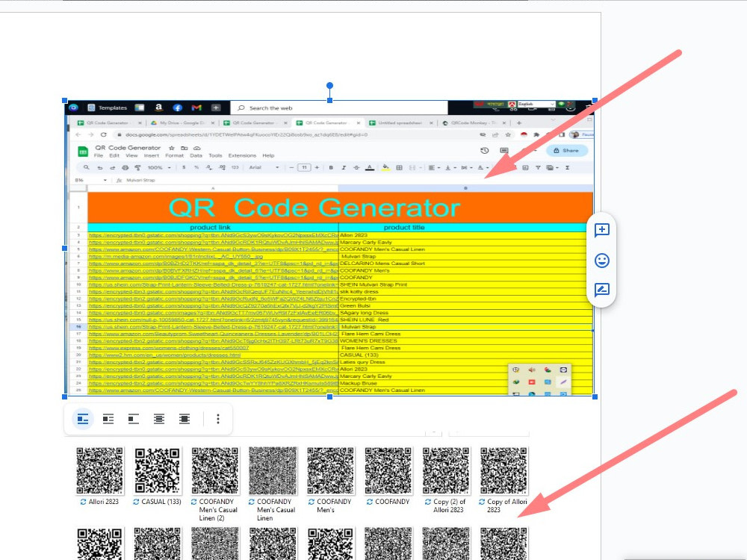Choose the Break text image layout icon

[134, 419]
